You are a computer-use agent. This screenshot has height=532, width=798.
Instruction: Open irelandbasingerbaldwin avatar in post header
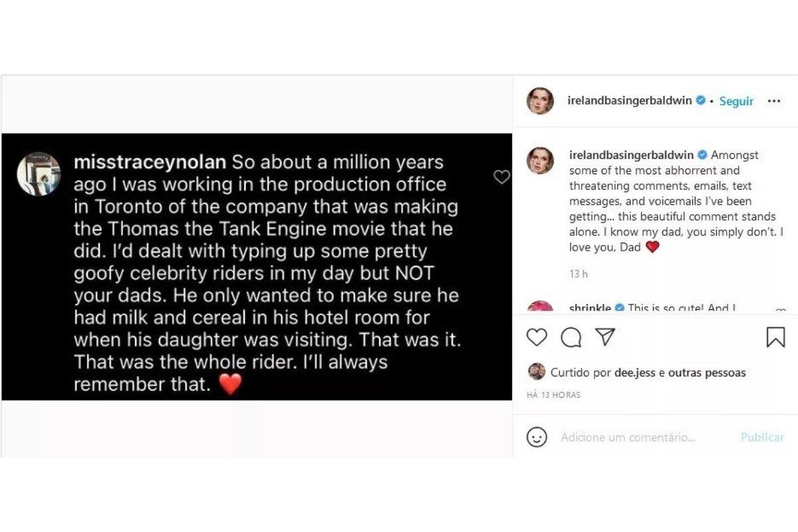pyautogui.click(x=540, y=101)
